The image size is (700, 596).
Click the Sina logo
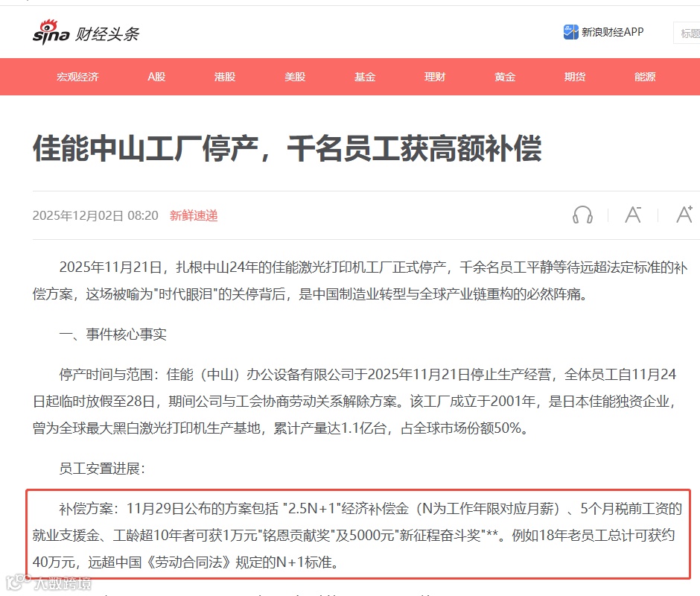click(51, 32)
